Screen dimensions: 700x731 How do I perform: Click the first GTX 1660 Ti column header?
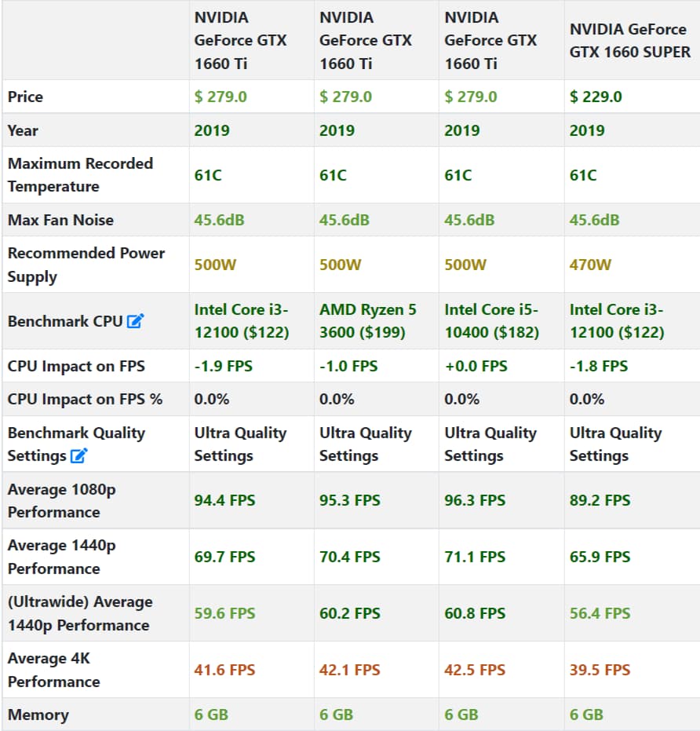[x=240, y=41]
